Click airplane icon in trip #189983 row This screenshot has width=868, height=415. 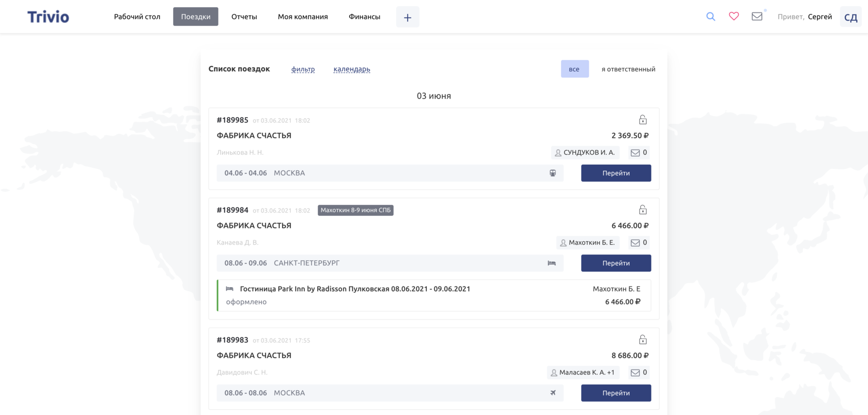click(553, 393)
